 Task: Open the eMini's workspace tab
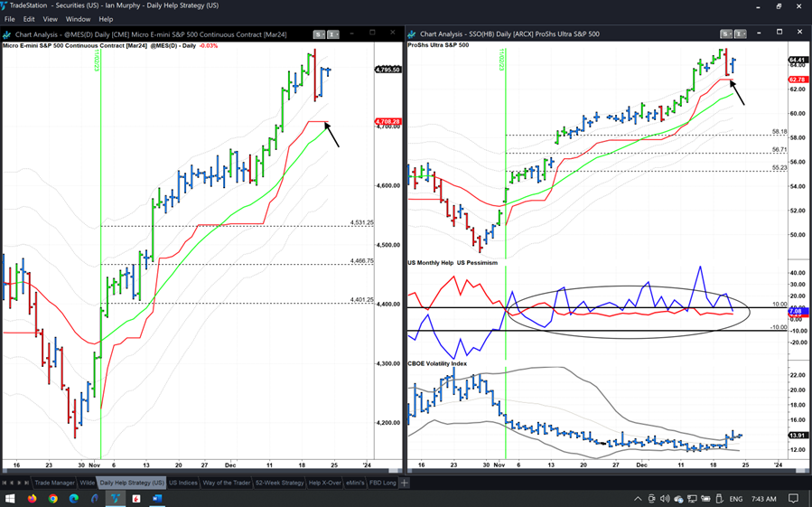click(x=355, y=483)
